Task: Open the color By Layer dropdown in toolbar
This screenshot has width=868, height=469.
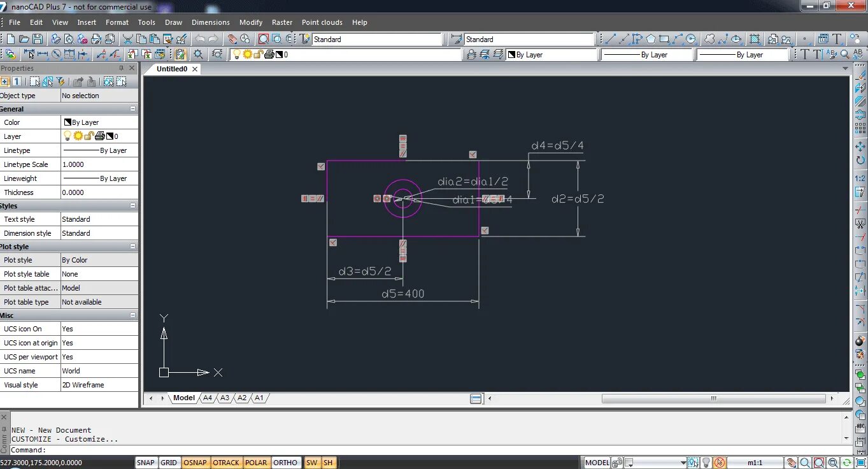Action: point(552,55)
